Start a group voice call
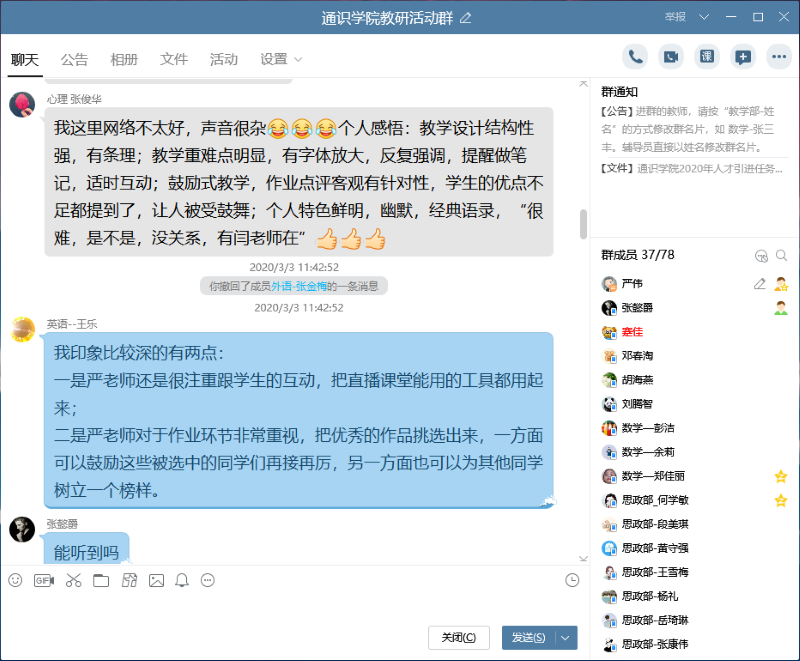 point(634,57)
